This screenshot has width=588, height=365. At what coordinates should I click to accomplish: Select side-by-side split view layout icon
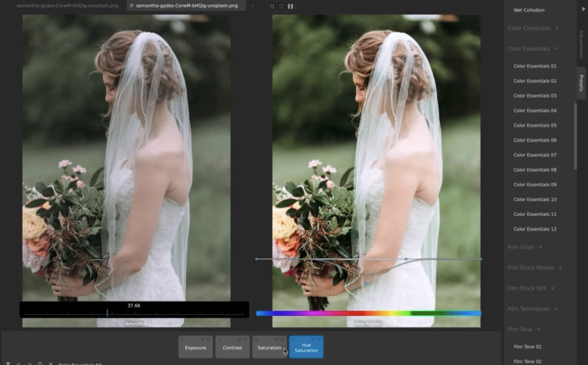point(290,6)
